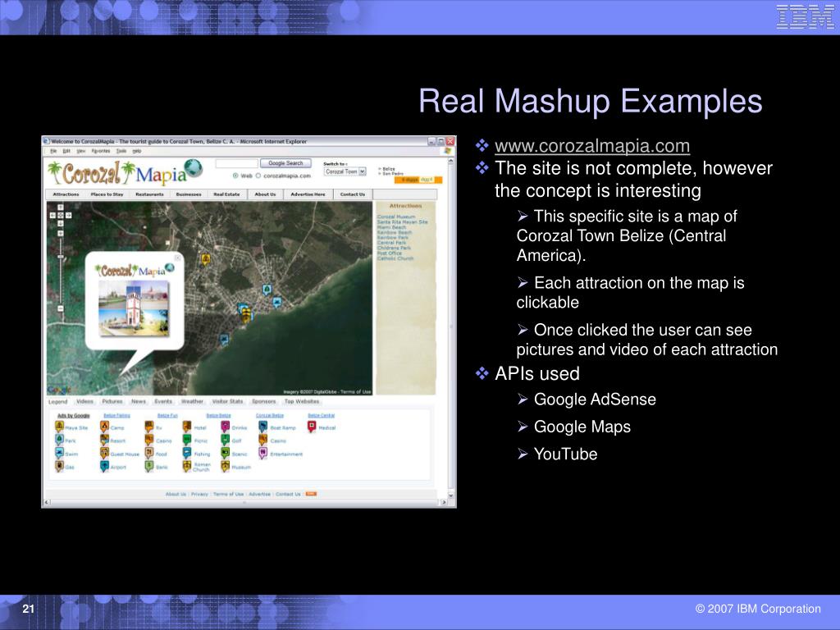Open the Places to Stay navigation item

click(x=107, y=194)
